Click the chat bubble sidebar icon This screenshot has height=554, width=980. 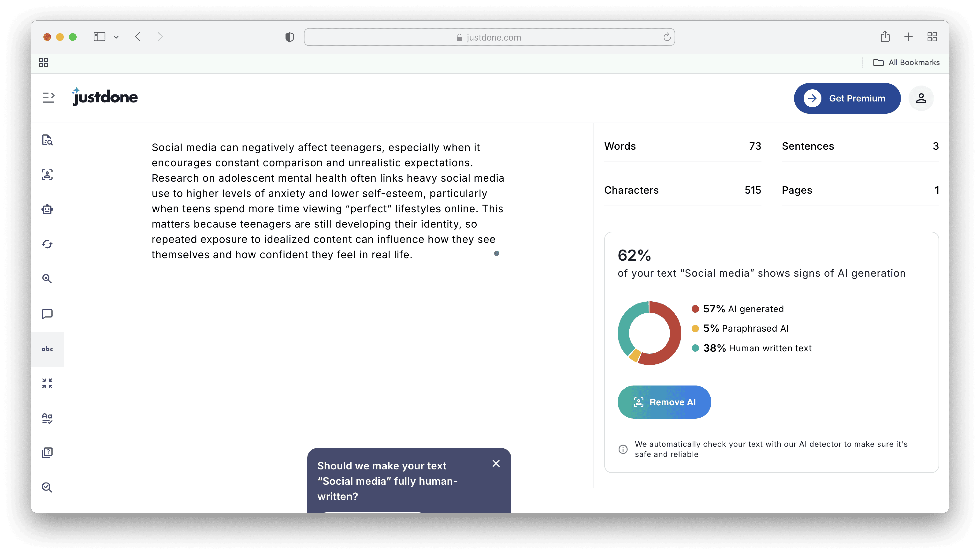(x=47, y=314)
